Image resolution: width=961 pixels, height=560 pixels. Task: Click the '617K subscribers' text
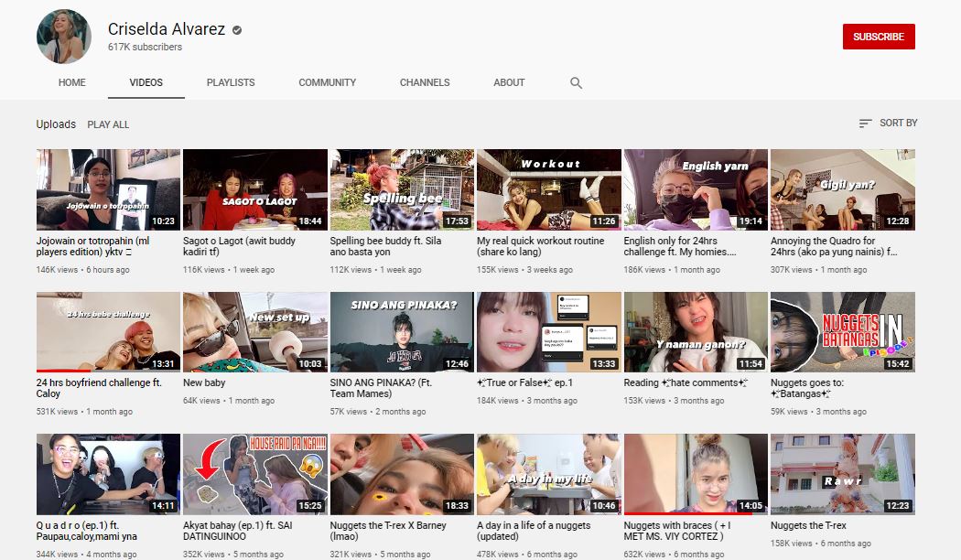(x=145, y=48)
